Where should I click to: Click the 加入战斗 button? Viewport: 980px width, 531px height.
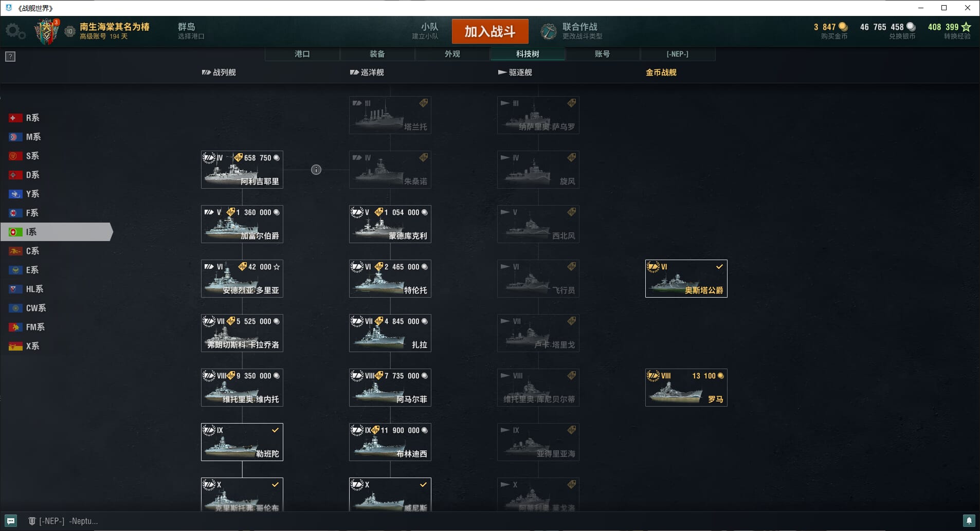tap(490, 31)
